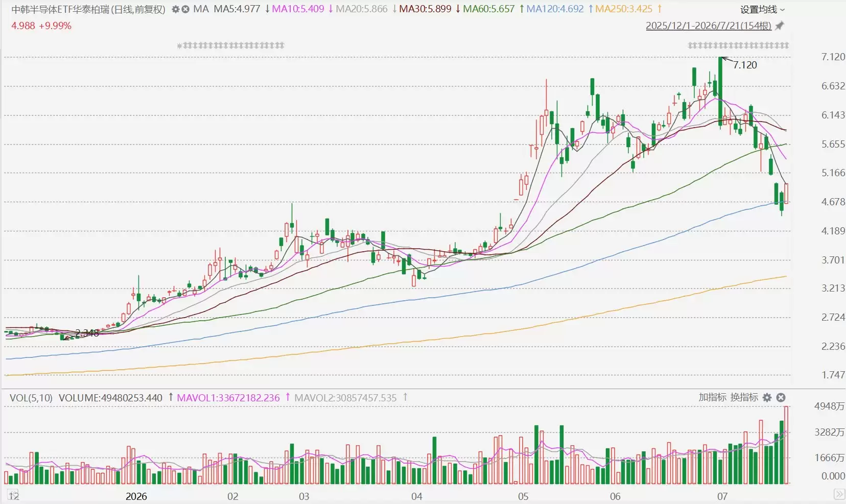The height and width of the screenshot is (504, 846).
Task: Click the 2026 label on time axis
Action: point(136,496)
